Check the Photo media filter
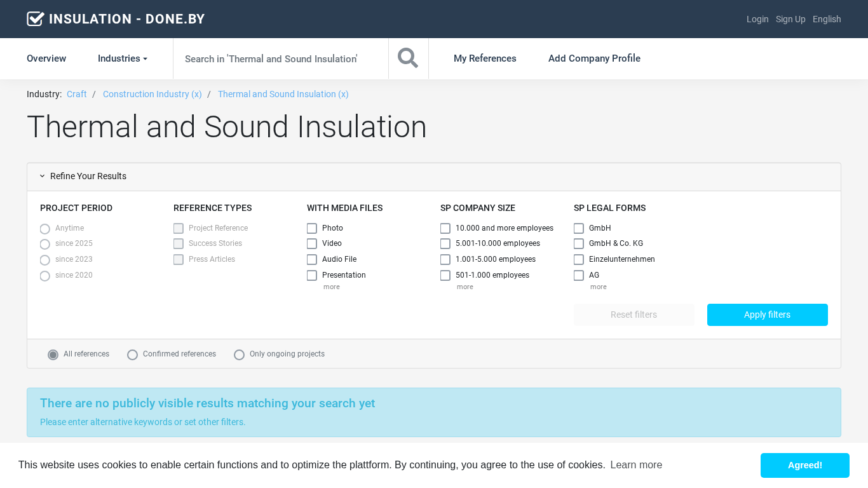The image size is (868, 488). click(x=312, y=228)
